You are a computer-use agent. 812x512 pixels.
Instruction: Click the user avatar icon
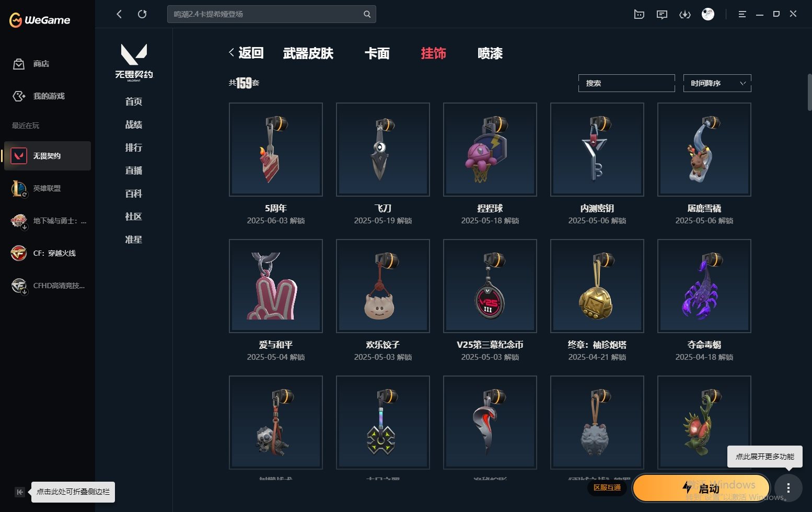click(707, 14)
